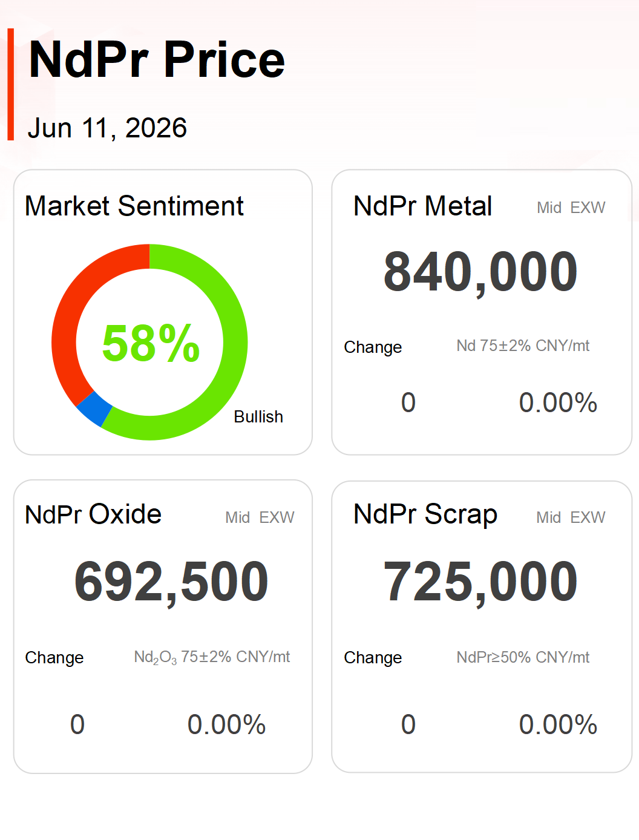Image resolution: width=639 pixels, height=840 pixels.
Task: Click Mid EXW tag on NdPr Metal
Action: [571, 208]
